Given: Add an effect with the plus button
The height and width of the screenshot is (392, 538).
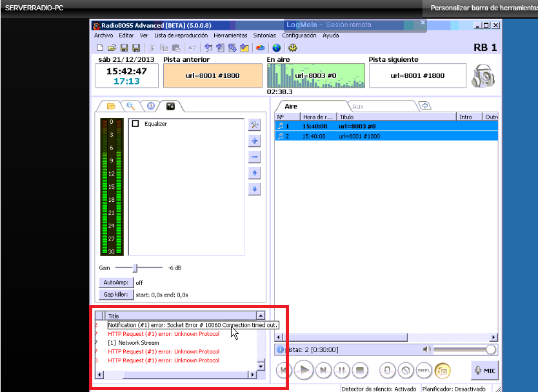Looking at the screenshot, I should coord(254,141).
